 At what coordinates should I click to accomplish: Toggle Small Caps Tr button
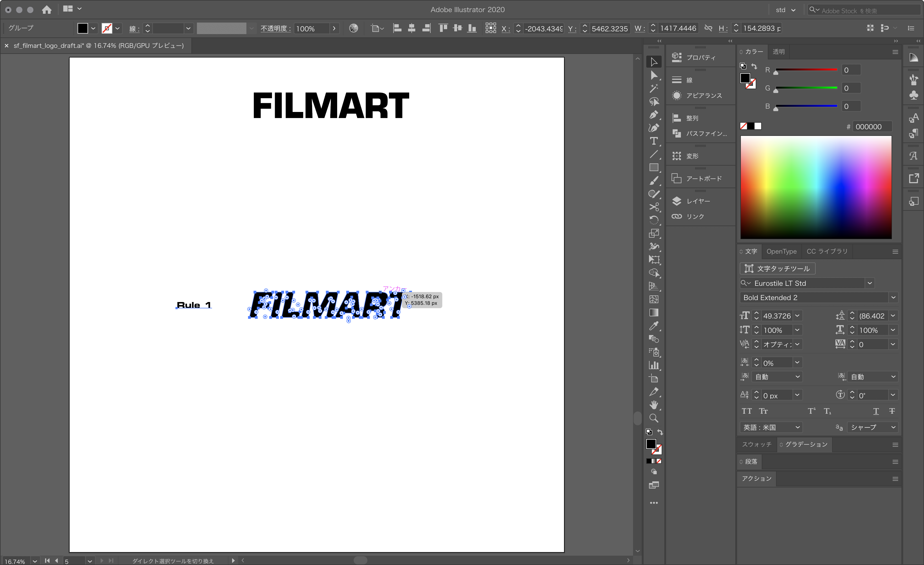point(763,411)
